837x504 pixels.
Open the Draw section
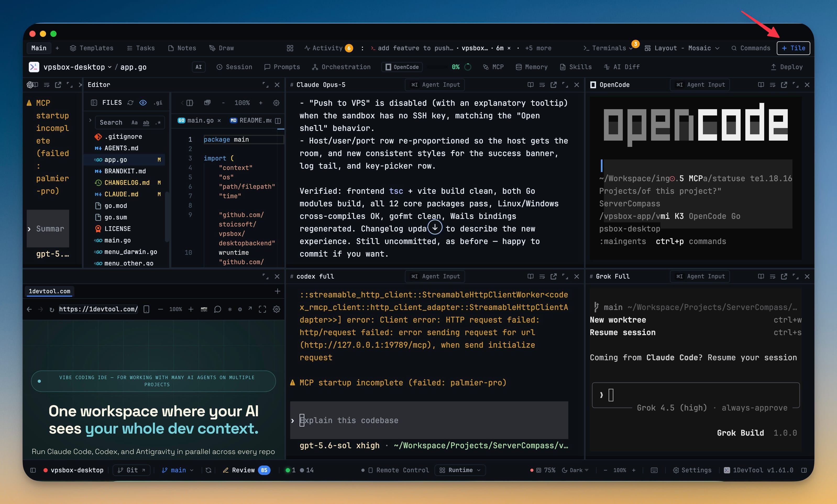pyautogui.click(x=222, y=48)
